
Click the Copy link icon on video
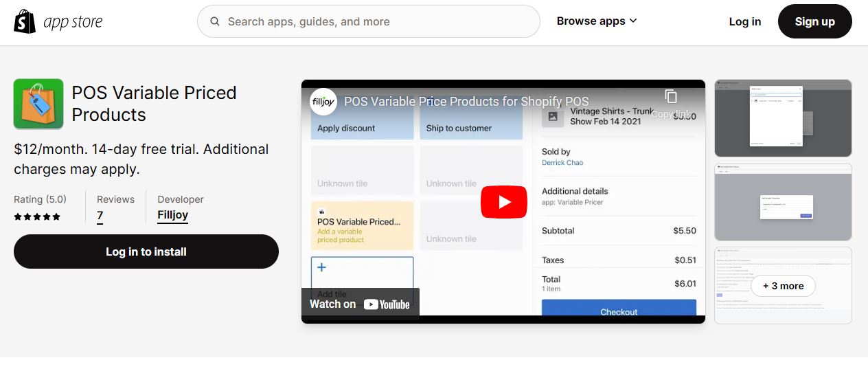[671, 97]
